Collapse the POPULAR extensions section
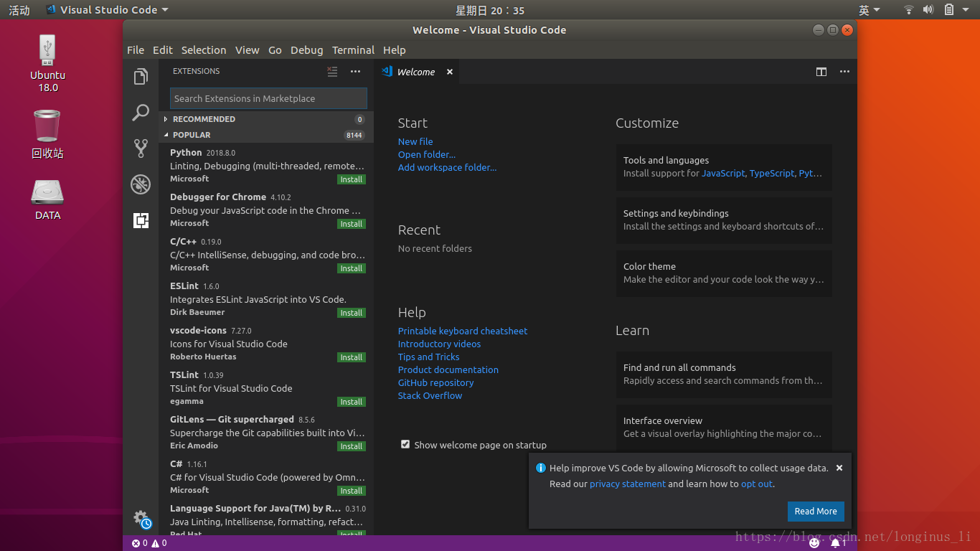Viewport: 980px width, 551px height. point(265,135)
